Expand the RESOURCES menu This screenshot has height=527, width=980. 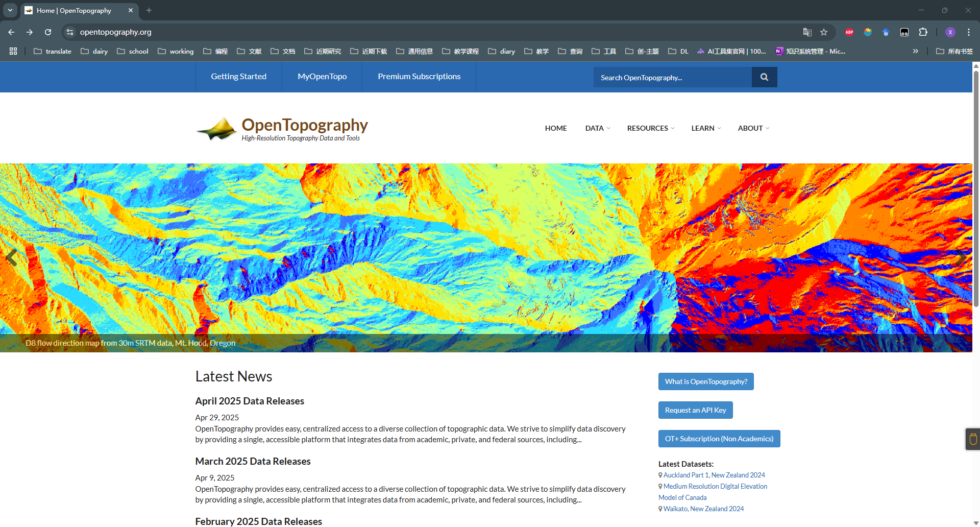coord(651,128)
